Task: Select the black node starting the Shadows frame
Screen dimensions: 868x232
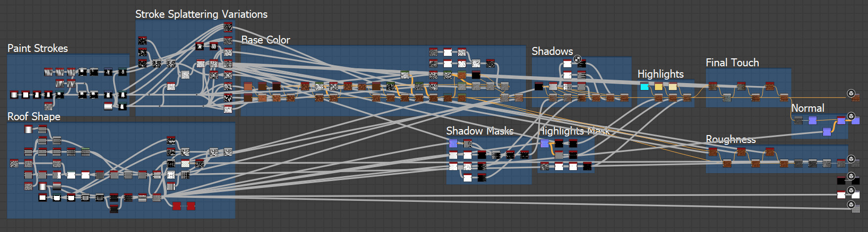Action: pyautogui.click(x=539, y=86)
